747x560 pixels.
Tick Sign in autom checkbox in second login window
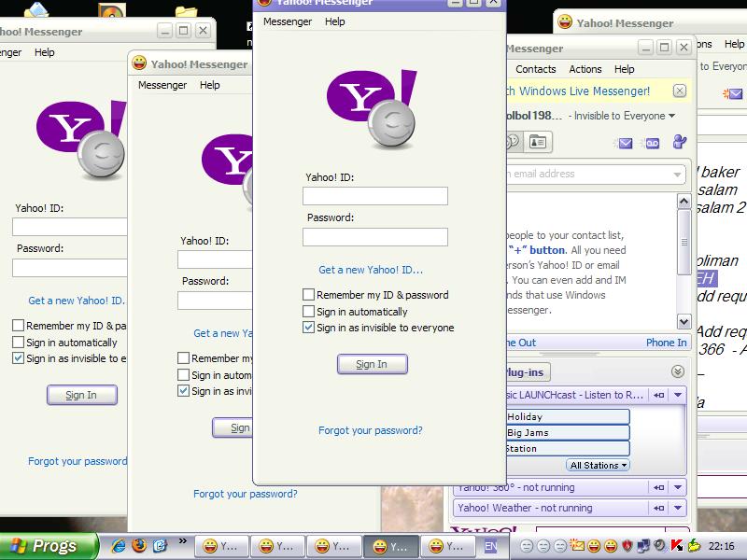pyautogui.click(x=183, y=375)
